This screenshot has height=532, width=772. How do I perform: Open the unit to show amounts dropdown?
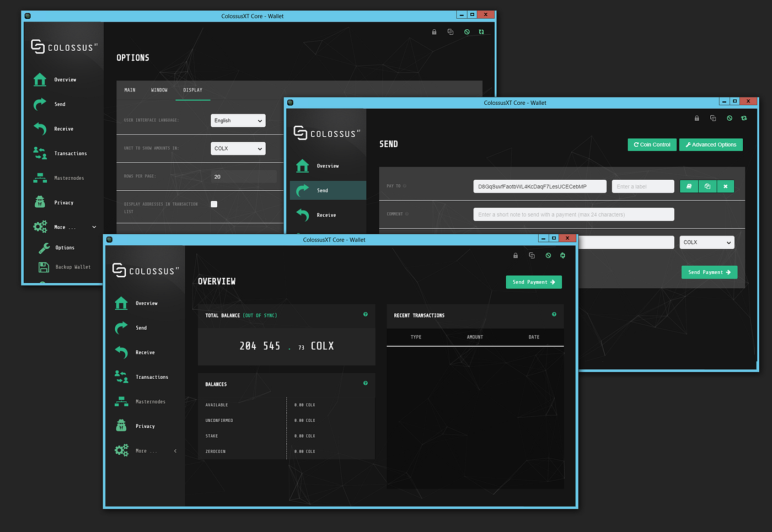tap(238, 148)
